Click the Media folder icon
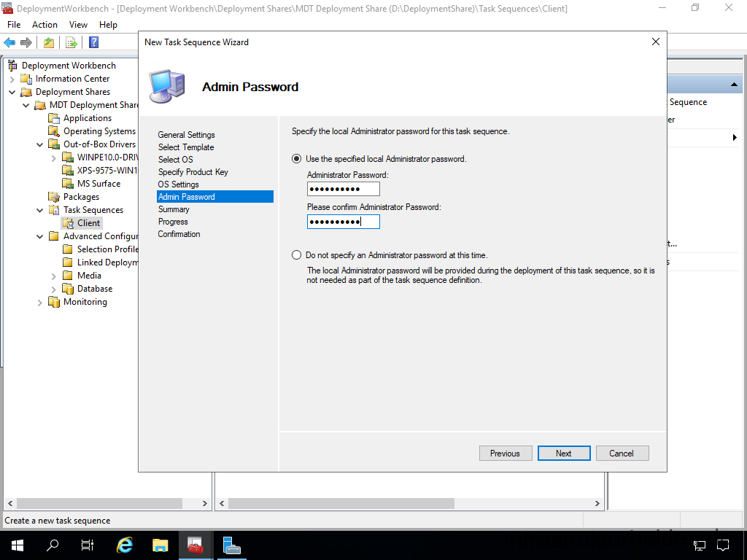This screenshot has height=560, width=747. click(x=68, y=275)
